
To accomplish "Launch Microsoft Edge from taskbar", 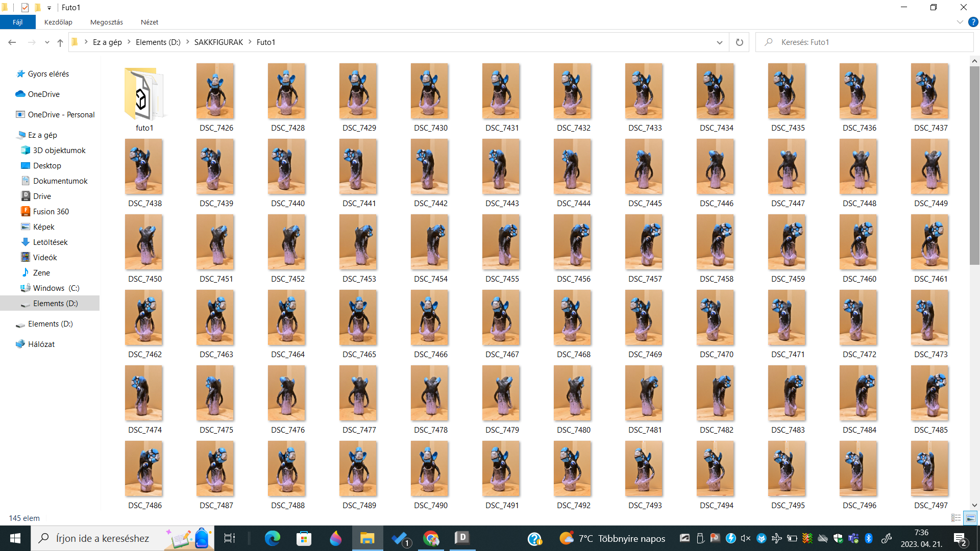I will pos(273,538).
